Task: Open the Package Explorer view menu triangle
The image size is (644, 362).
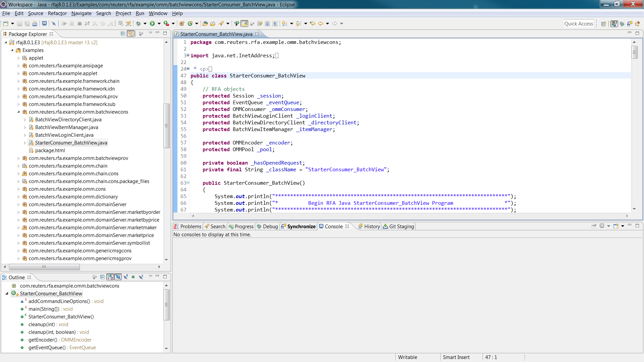Action: pyautogui.click(x=150, y=33)
